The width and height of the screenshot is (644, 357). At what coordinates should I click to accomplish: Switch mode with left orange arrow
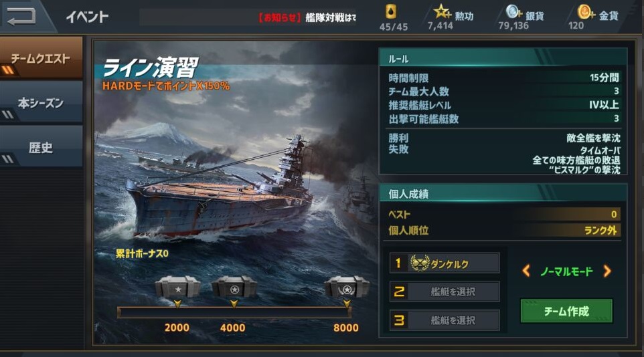tap(526, 271)
